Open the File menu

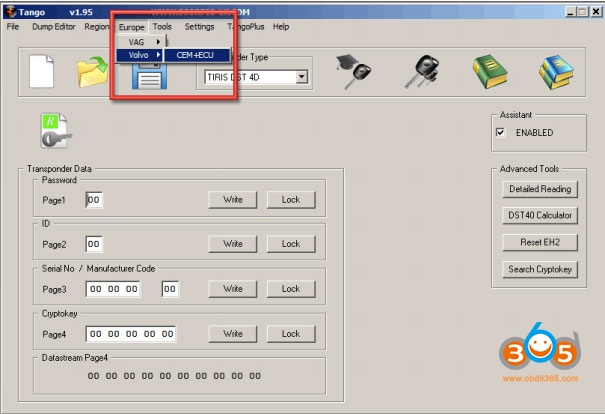[x=13, y=27]
